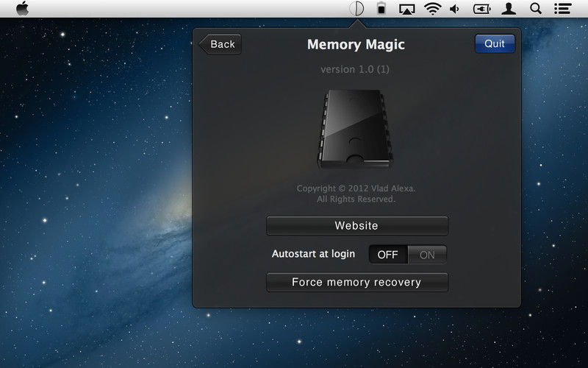
Task: Open Spotlight search magnifier
Action: click(x=536, y=9)
